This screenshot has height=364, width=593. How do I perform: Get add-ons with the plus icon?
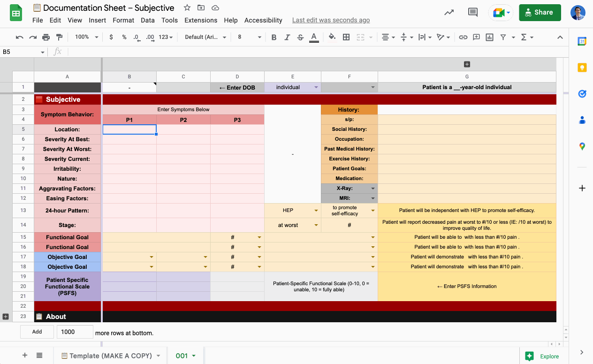pyautogui.click(x=582, y=188)
